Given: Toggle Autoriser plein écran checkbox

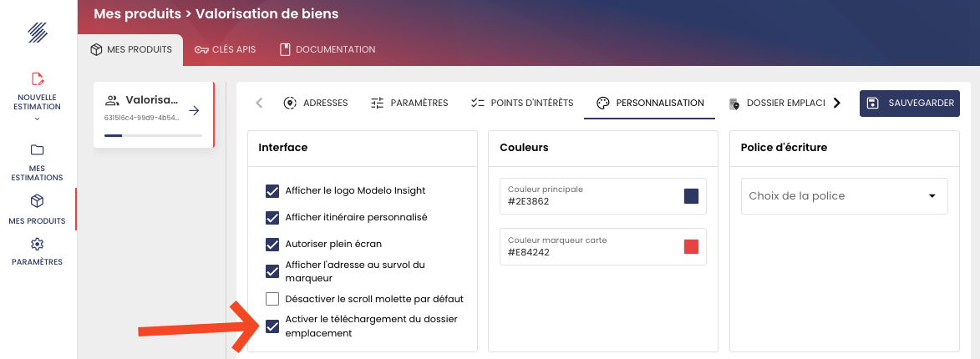Looking at the screenshot, I should click(x=272, y=244).
